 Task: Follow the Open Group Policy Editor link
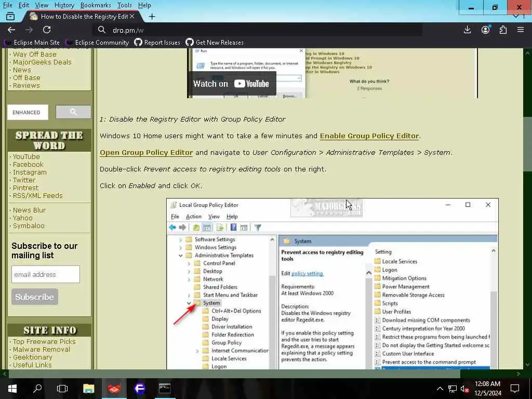point(146,152)
